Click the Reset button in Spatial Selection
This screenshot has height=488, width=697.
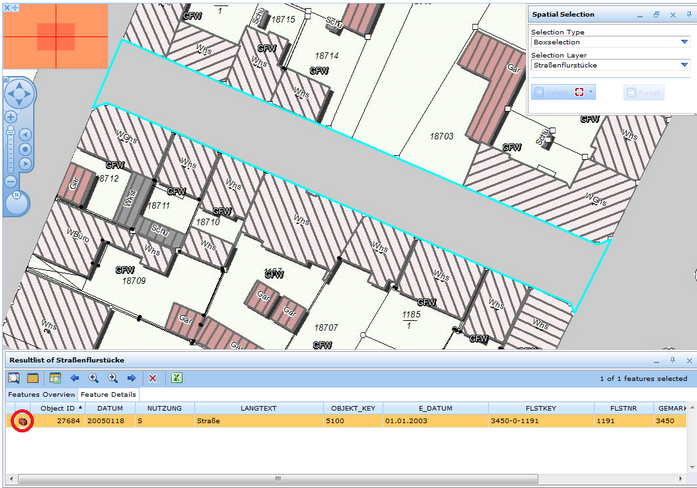tap(643, 92)
